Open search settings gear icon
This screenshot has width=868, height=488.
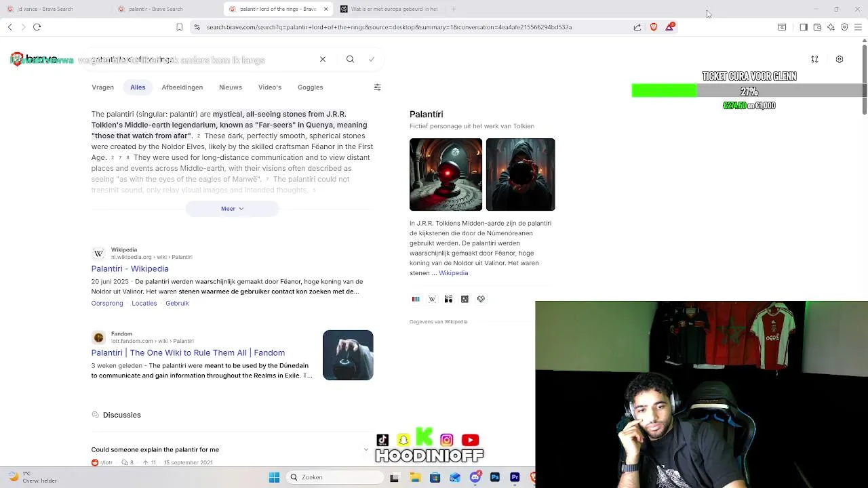840,60
